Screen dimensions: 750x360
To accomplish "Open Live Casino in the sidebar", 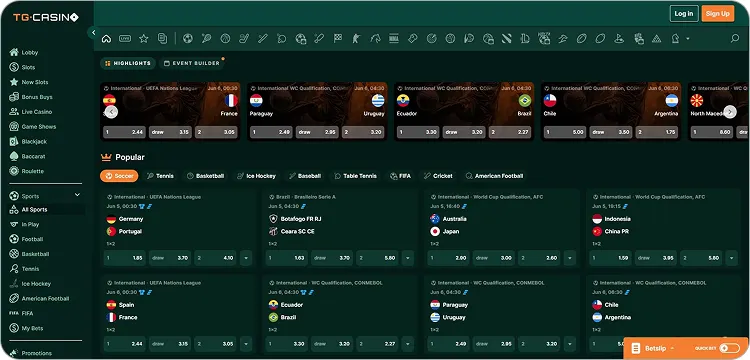I will (x=36, y=112).
